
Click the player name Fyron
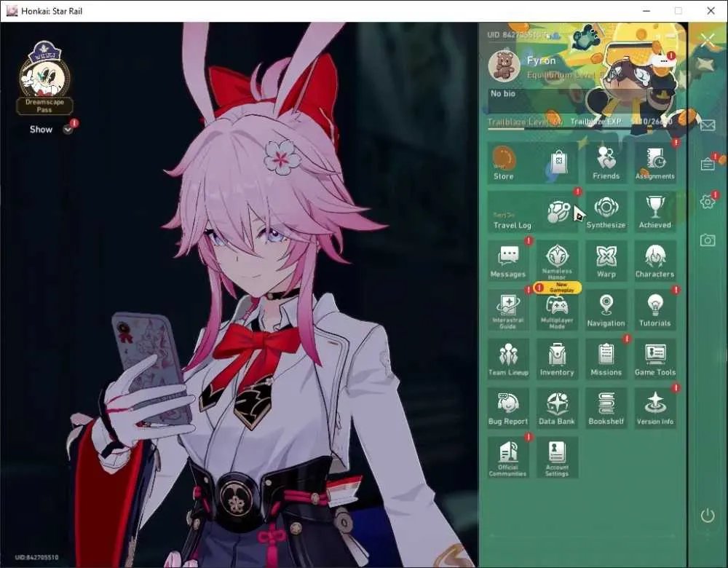(x=541, y=61)
